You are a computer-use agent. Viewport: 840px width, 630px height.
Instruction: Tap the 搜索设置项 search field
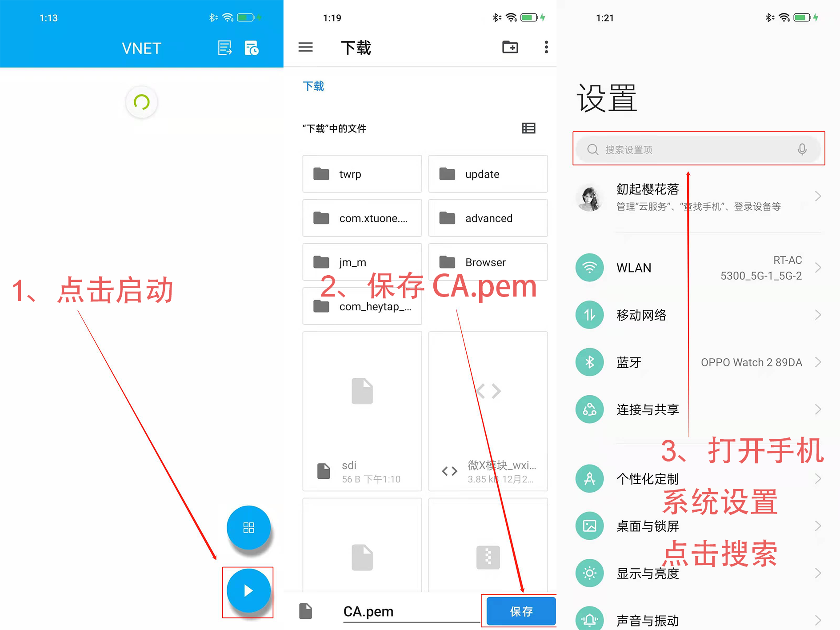pos(698,149)
